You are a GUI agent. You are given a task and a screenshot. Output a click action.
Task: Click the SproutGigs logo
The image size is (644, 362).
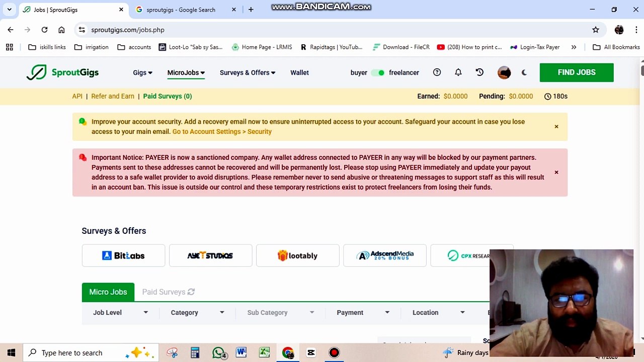tap(62, 72)
